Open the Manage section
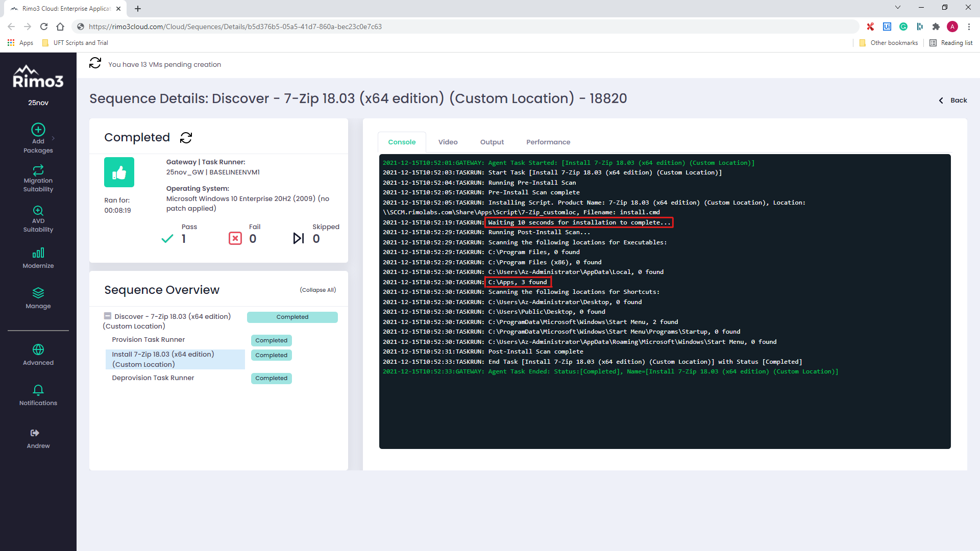 coord(38,298)
